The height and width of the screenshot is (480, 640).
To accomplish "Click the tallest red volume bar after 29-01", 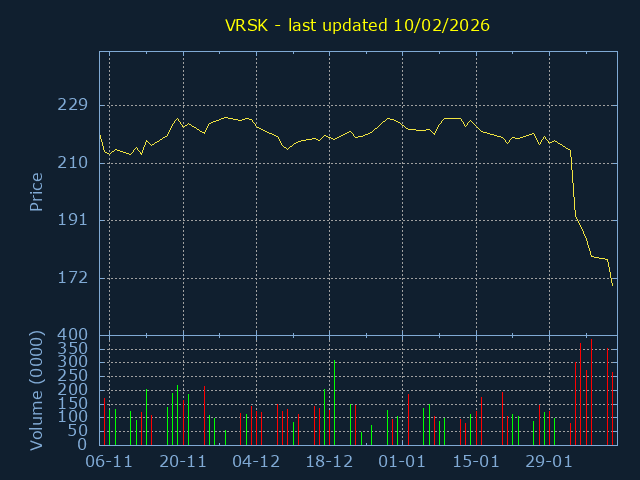I will click(580, 394).
